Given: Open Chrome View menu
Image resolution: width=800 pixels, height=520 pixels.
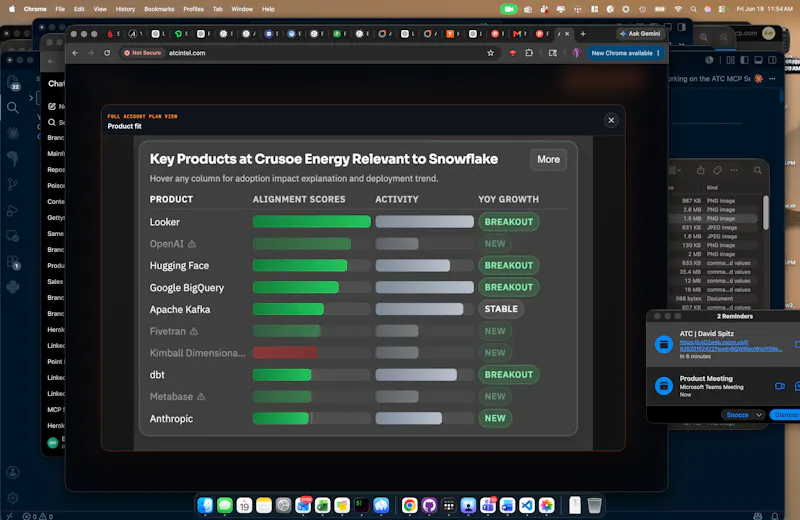Looking at the screenshot, I should [x=100, y=9].
